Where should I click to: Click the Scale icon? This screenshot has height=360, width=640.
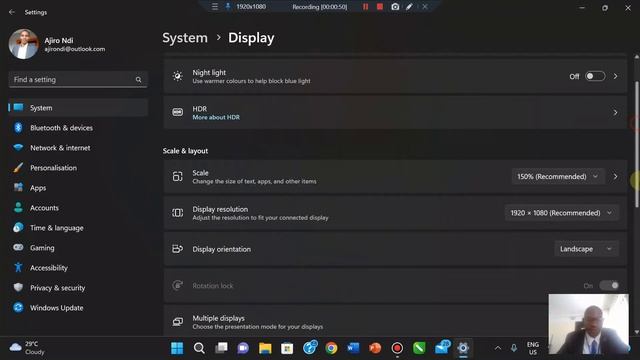click(178, 176)
